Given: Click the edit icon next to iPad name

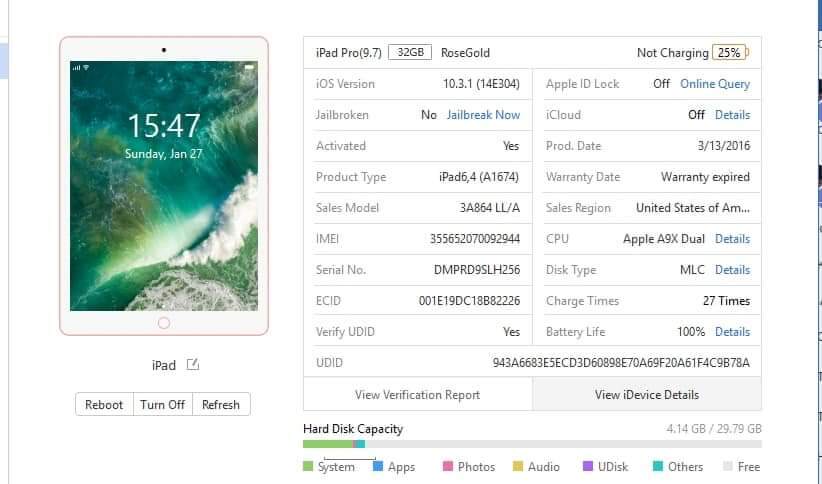Looking at the screenshot, I should 193,365.
